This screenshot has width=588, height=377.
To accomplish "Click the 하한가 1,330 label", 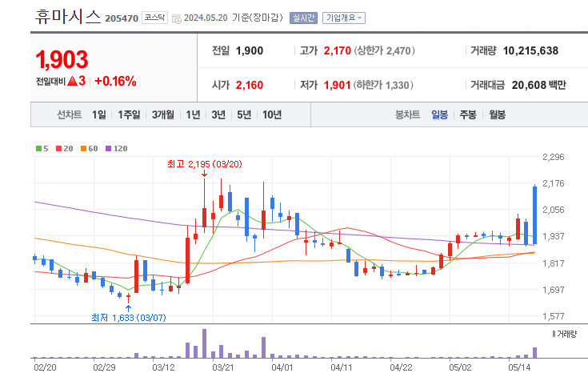I will pyautogui.click(x=383, y=85).
